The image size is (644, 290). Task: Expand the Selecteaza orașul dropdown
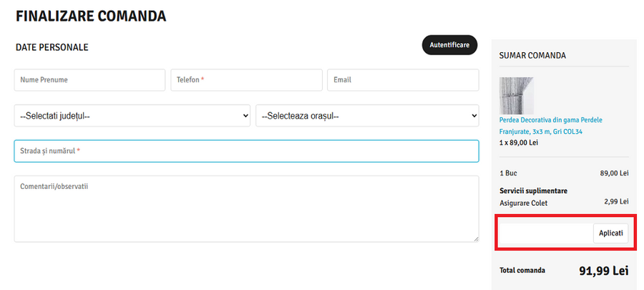[367, 115]
